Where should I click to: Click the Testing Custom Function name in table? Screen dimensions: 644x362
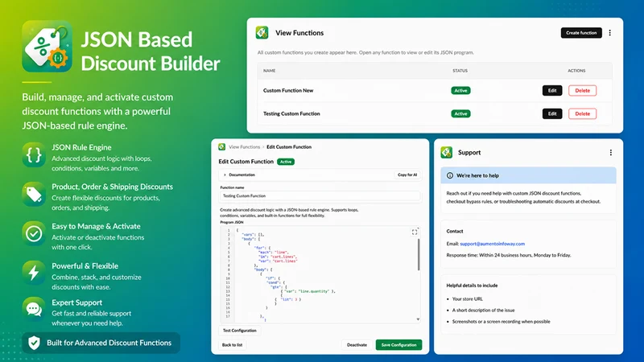coord(291,113)
